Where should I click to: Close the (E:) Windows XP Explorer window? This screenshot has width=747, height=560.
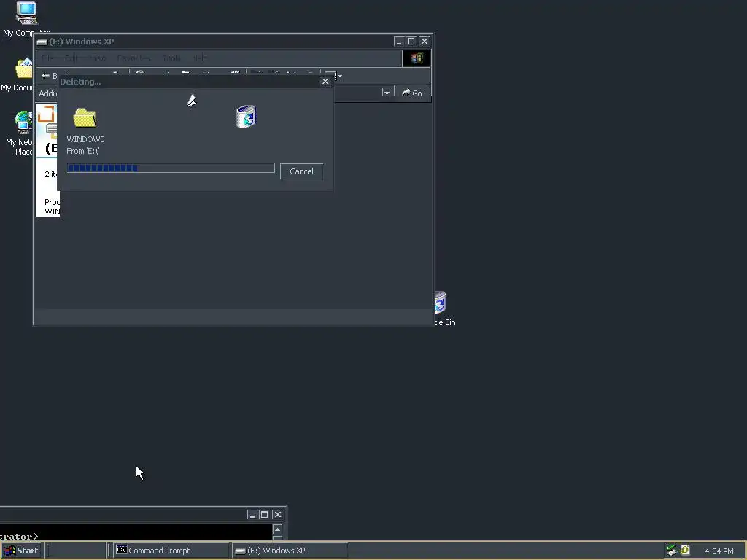click(x=425, y=42)
